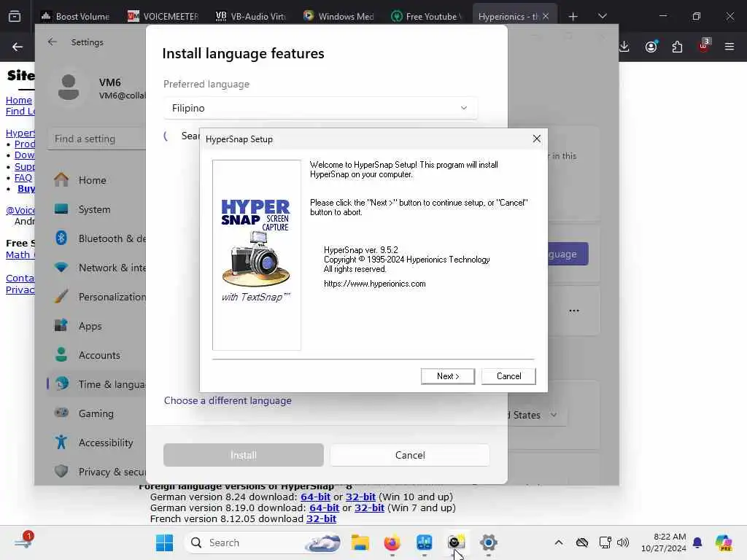Switch to Boost Volume browser tab

pos(76,16)
